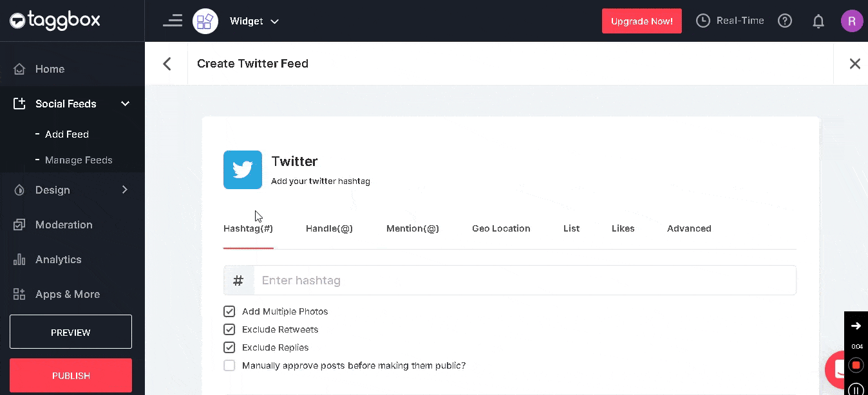Check Manually approve posts checkbox
Screen dimensions: 868x395
[x=229, y=365]
